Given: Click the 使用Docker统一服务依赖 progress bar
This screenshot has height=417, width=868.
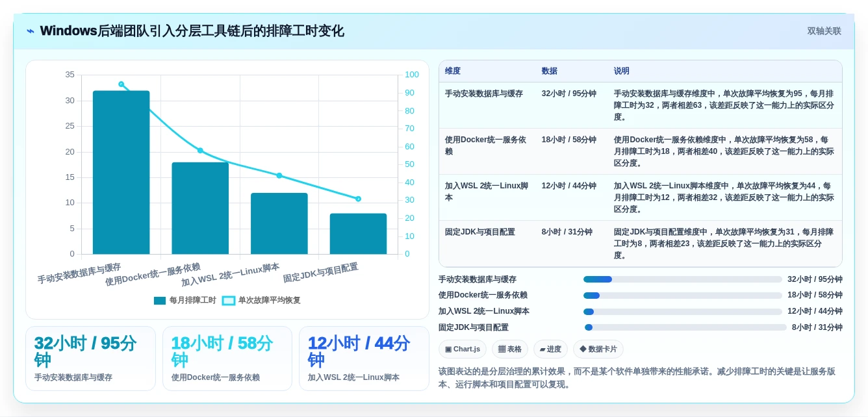Looking at the screenshot, I should click(x=683, y=296).
